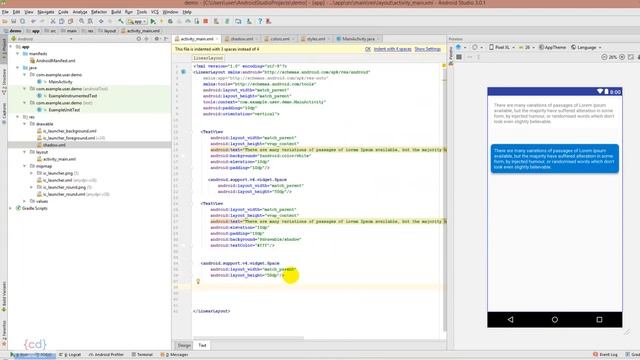The image size is (640, 360).
Task: Open orientation dropdown in preview toolbar
Action: [477, 47]
